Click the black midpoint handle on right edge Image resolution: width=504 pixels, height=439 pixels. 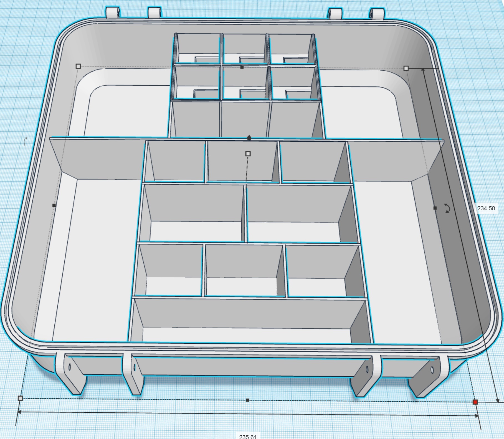(435, 208)
